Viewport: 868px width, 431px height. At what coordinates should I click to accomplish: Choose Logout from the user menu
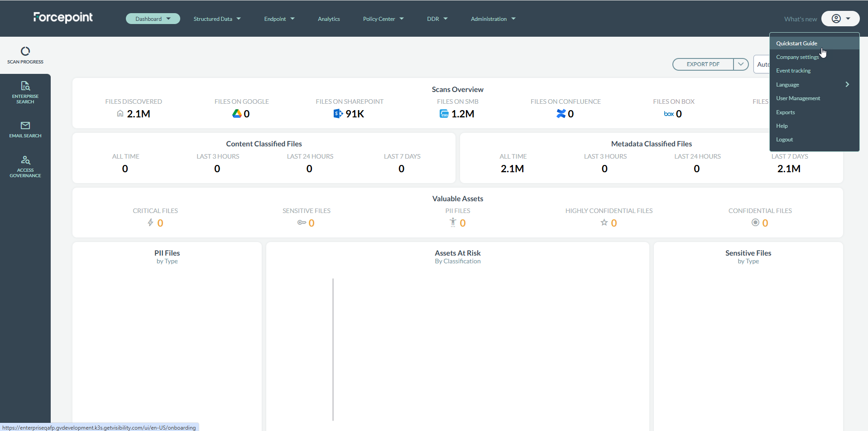(x=784, y=140)
